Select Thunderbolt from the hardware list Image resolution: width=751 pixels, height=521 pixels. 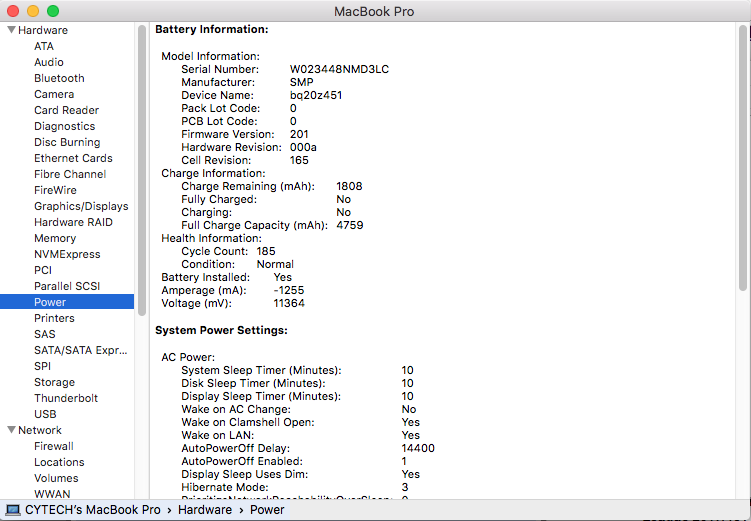(x=66, y=398)
